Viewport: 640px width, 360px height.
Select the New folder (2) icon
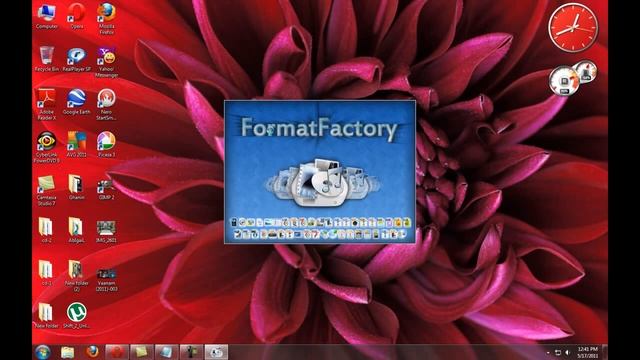pyautogui.click(x=76, y=276)
